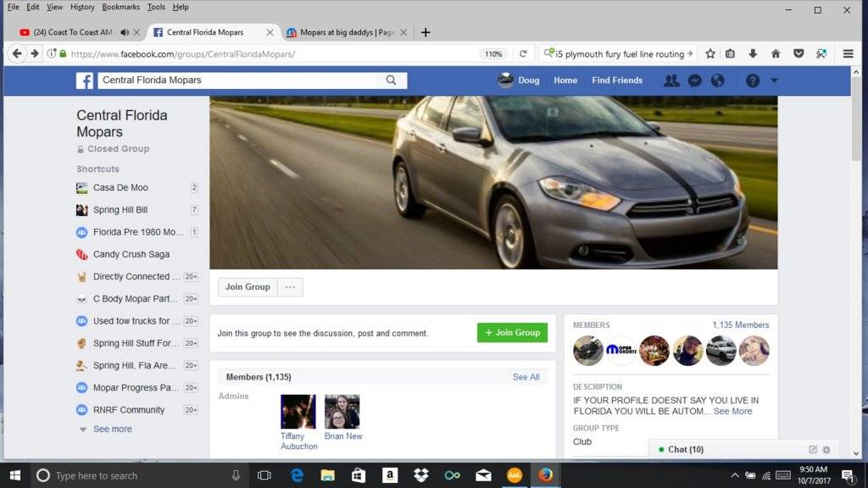Click the Facebook search magnifier icon
868x488 pixels.
click(391, 80)
